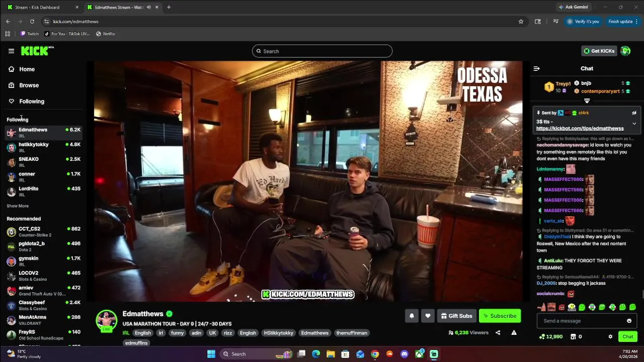Open CCT_CS2 recommended channel

pyautogui.click(x=44, y=231)
